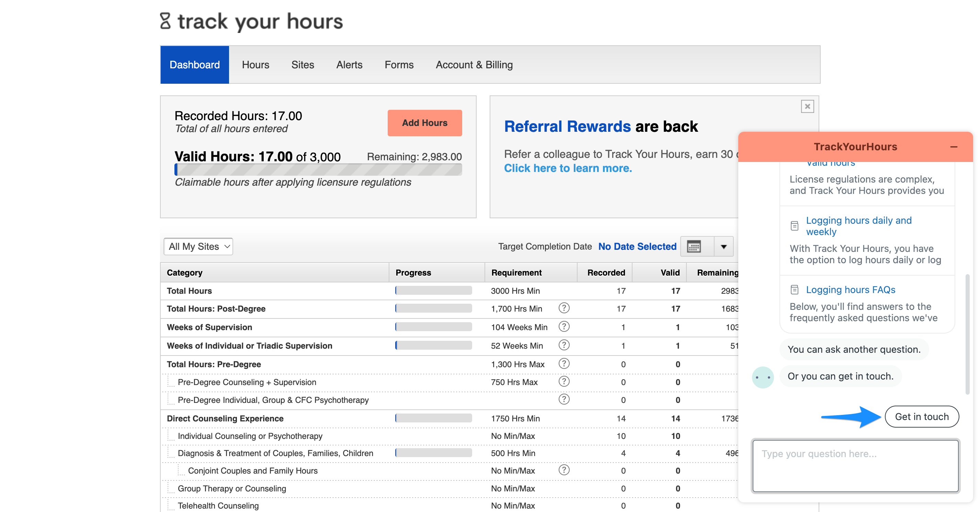Click the Diagnosis & Treatment row progress bar
980x512 pixels.
click(x=433, y=453)
